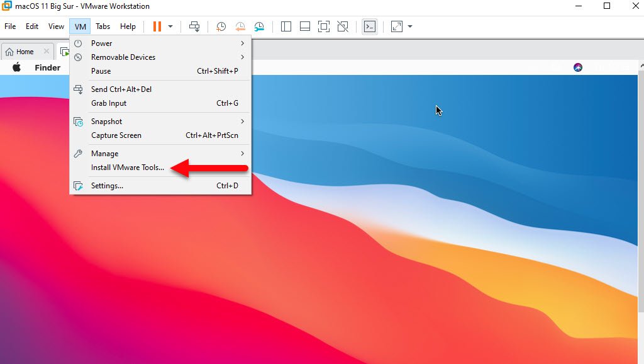This screenshot has height=364, width=644.
Task: Open the View menu
Action: [56, 26]
